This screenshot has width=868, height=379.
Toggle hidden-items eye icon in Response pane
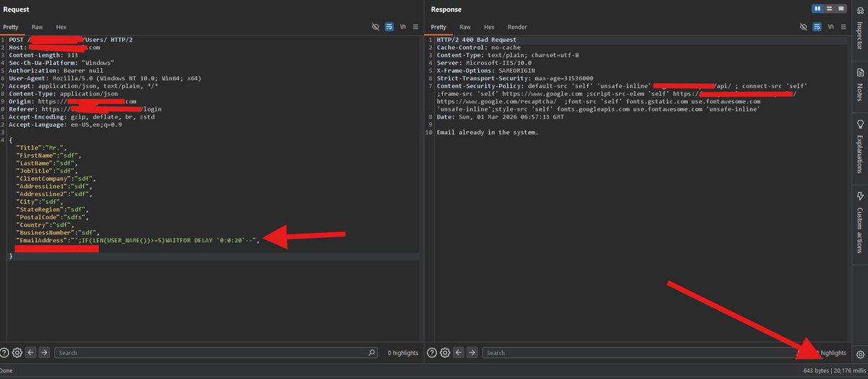805,27
